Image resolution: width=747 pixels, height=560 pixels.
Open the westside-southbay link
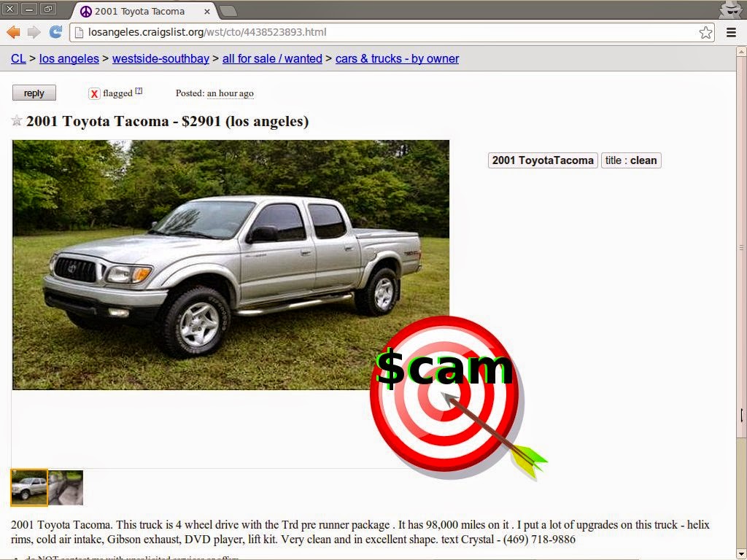[x=160, y=58]
